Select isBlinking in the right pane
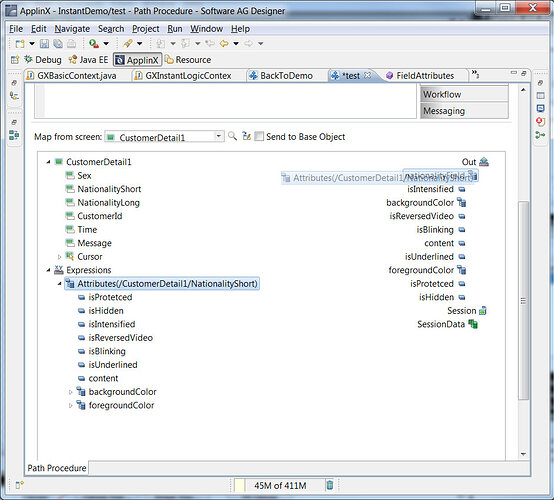 (435, 230)
